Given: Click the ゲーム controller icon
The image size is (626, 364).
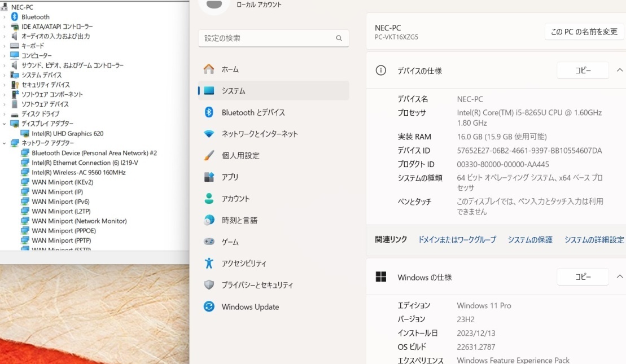Looking at the screenshot, I should pos(209,242).
